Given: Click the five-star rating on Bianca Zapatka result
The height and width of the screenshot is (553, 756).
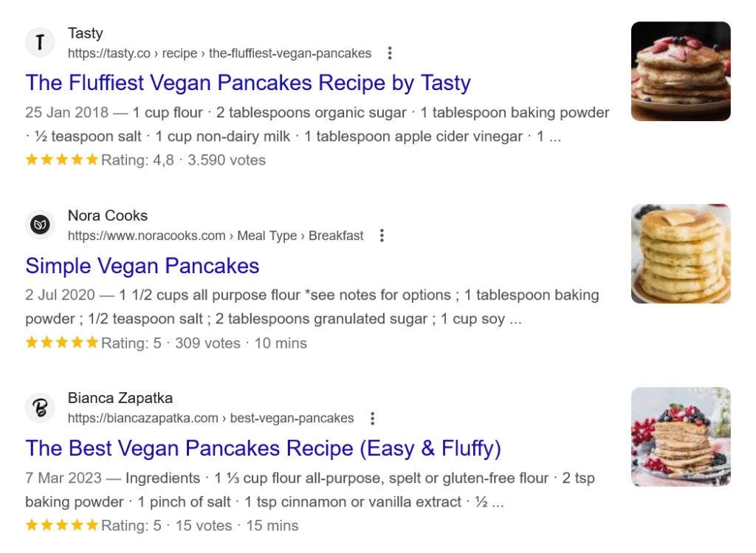Looking at the screenshot, I should [x=62, y=525].
